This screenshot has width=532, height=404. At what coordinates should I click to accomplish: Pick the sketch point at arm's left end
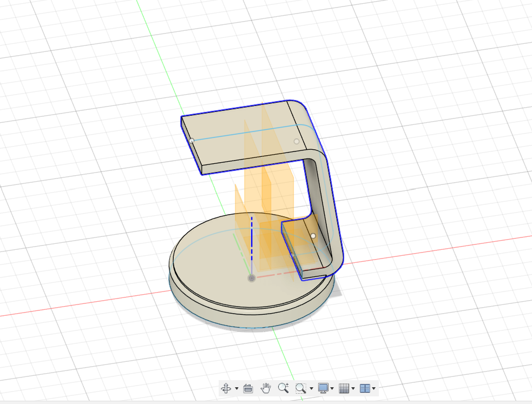pos(192,140)
